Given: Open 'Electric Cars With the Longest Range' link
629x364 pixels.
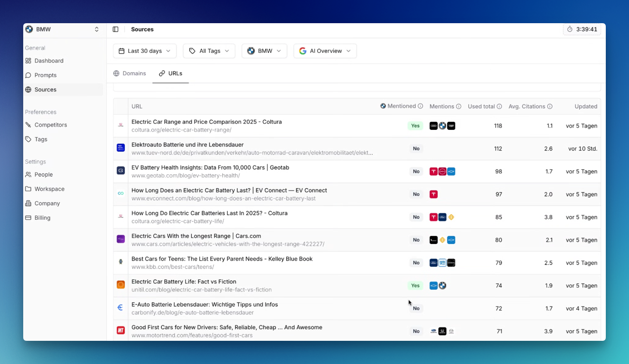Looking at the screenshot, I should point(196,236).
